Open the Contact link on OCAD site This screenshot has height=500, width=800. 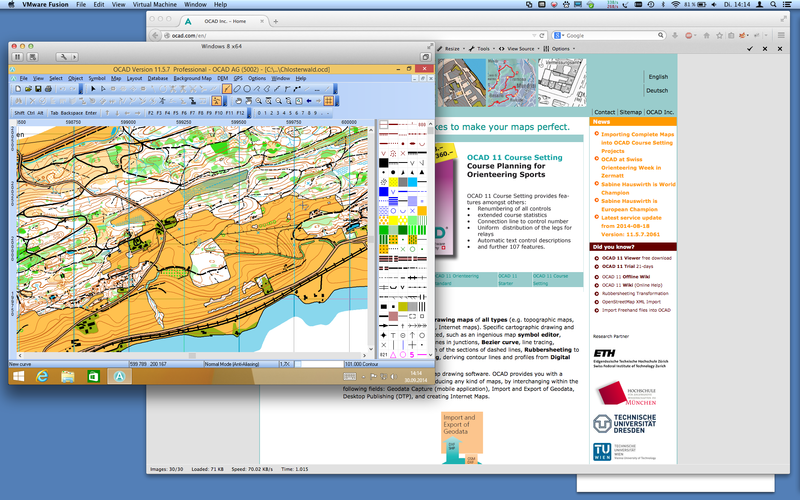click(x=605, y=112)
